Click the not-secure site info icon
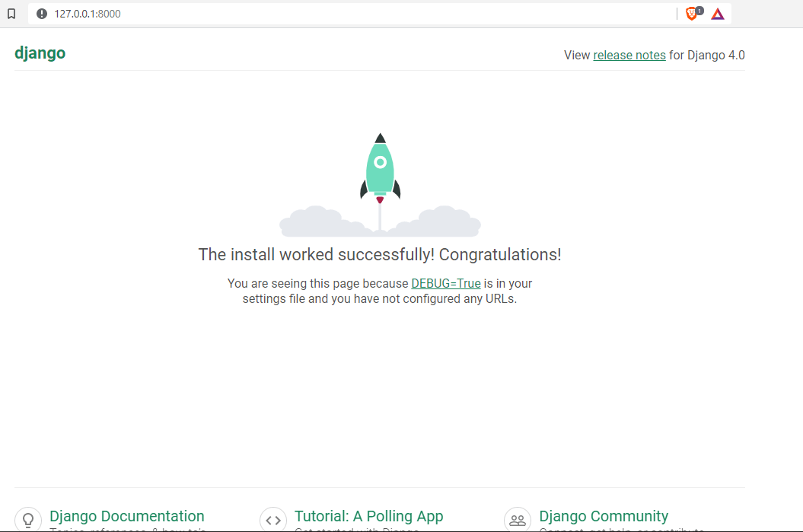803x532 pixels. coord(42,14)
